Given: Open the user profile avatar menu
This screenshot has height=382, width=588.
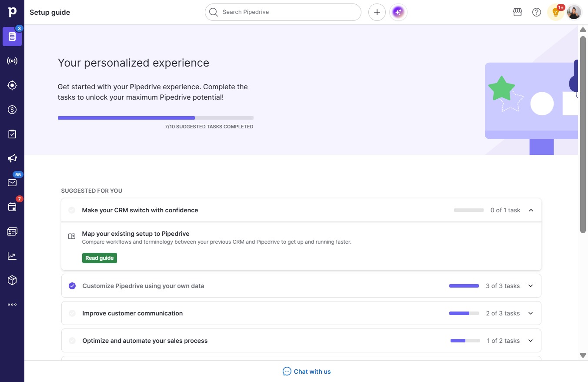Looking at the screenshot, I should coord(574,12).
